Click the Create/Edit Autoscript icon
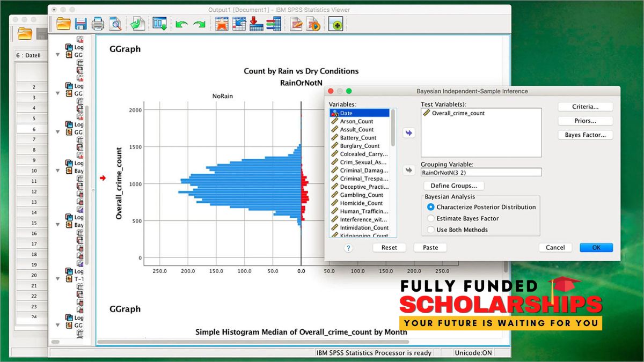The width and height of the screenshot is (644, 362). coord(296,24)
